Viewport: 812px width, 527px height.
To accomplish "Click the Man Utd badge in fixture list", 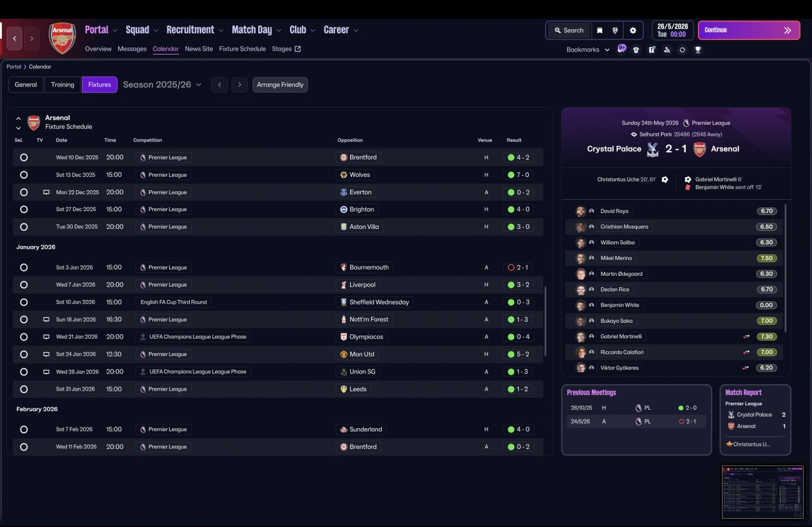I will [344, 355].
